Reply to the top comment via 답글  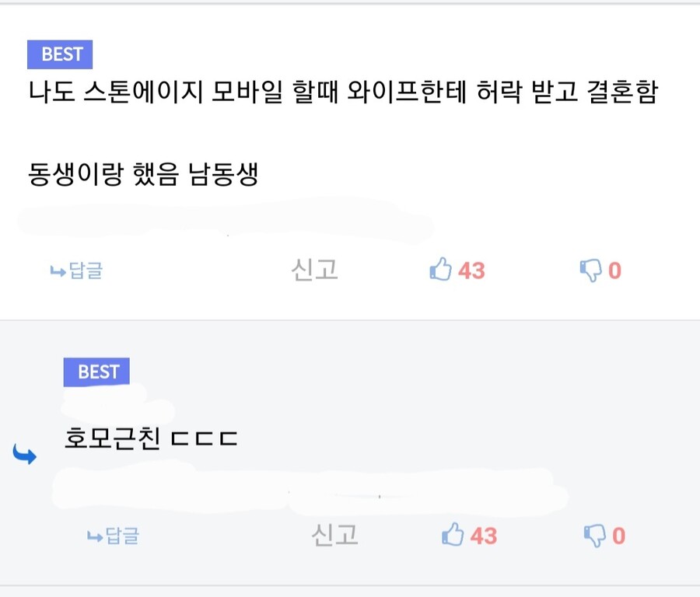[76, 271]
